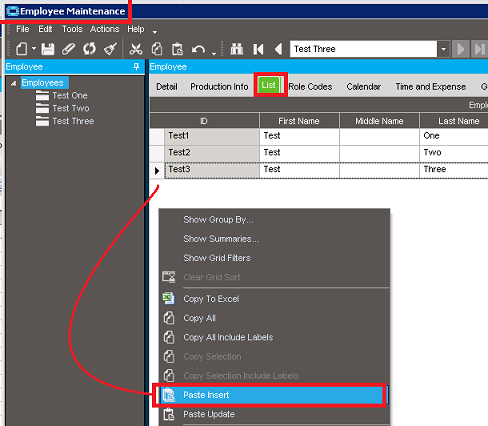Save using the floppy disk icon

coord(48,49)
